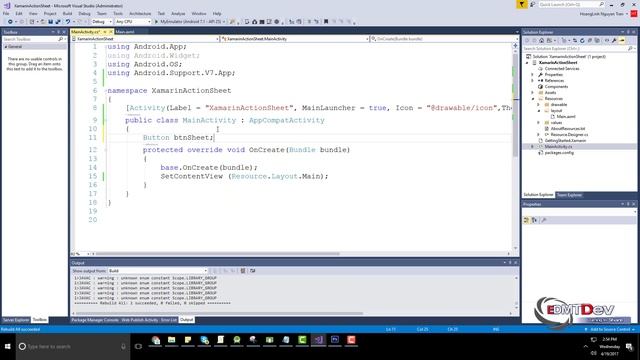Click the Photoshop icon in the taskbar

[x=335, y=340]
